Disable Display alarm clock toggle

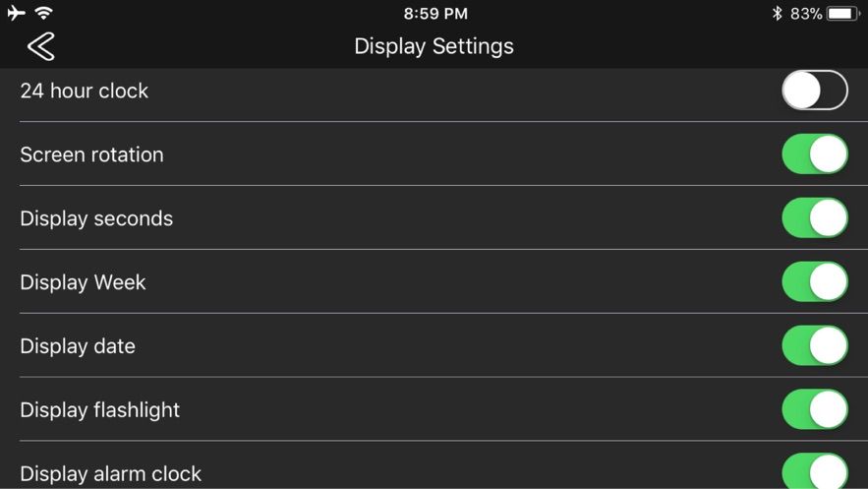pos(814,472)
